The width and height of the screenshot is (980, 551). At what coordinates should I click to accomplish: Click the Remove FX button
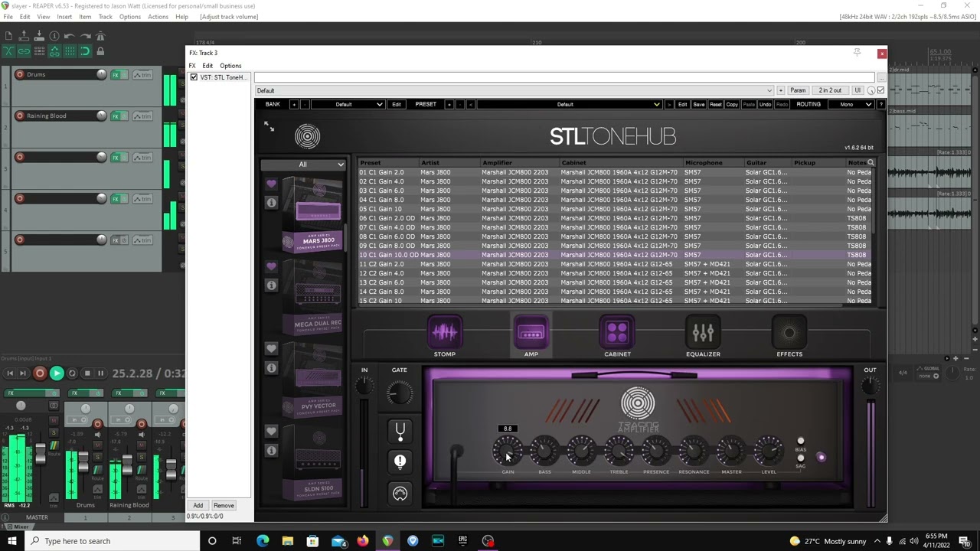click(224, 505)
